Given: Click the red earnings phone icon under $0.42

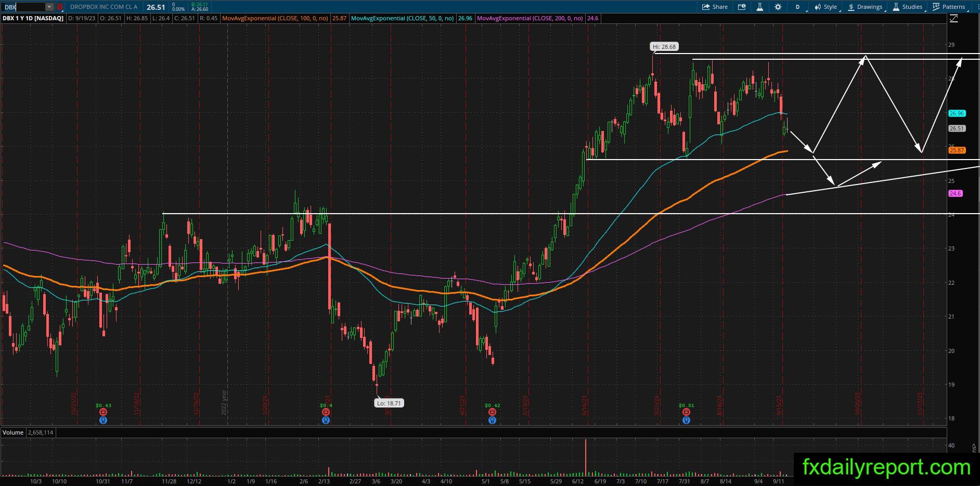Looking at the screenshot, I should (492, 412).
